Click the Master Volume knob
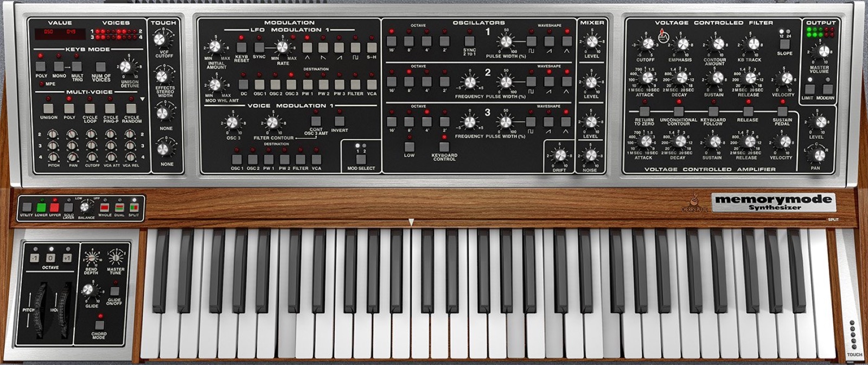This screenshot has width=868, height=365. point(823,52)
